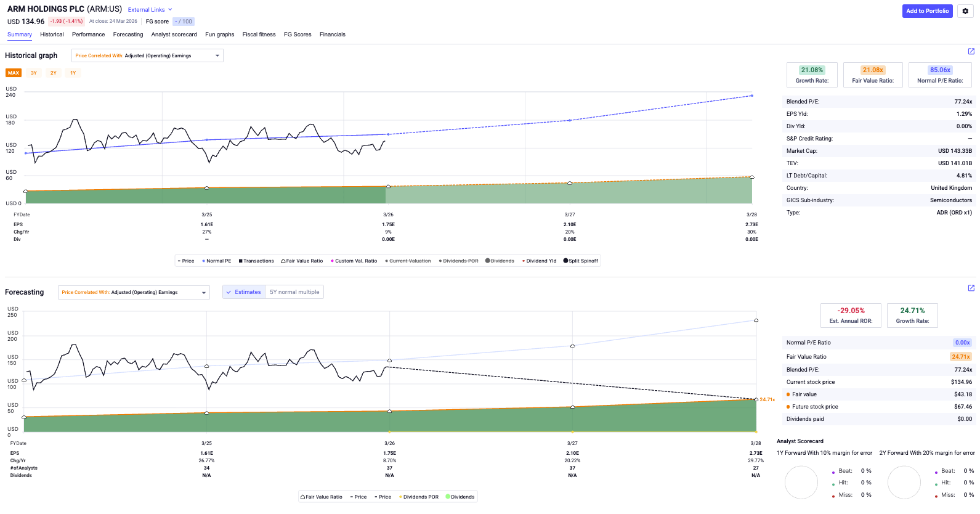The image size is (980, 514).
Task: Select the Forecasting tab
Action: coord(128,35)
